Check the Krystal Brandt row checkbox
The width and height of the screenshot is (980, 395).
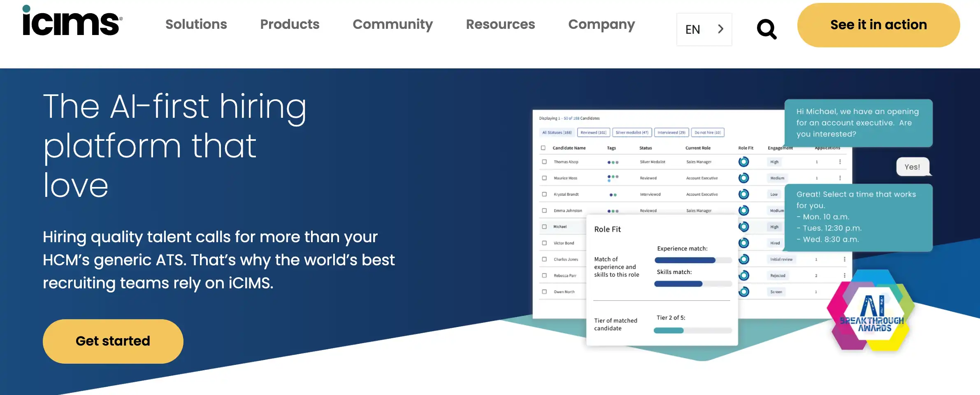point(544,194)
